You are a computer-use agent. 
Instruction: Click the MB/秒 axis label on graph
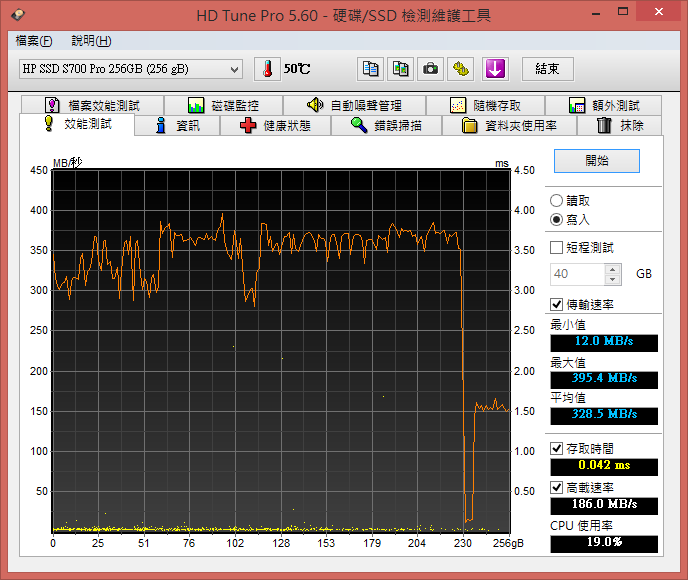click(x=68, y=163)
